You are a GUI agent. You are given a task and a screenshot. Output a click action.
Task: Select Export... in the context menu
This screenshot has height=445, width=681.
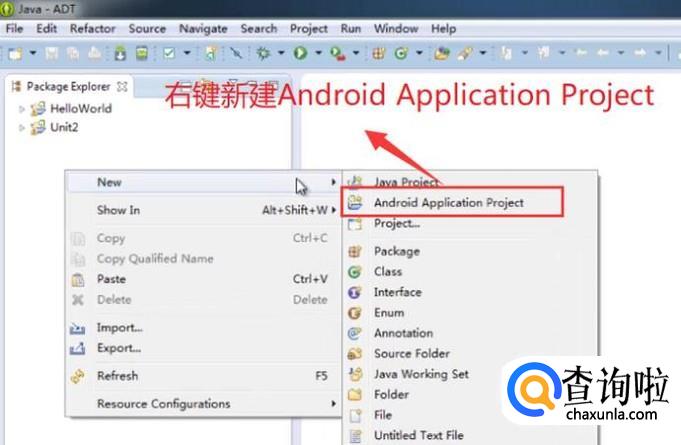coord(204,348)
